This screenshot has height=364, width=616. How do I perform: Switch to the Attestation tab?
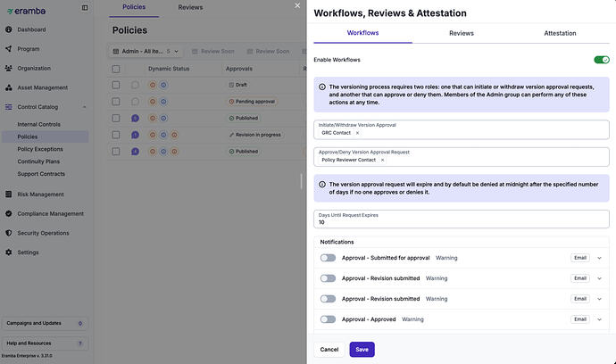pos(560,33)
